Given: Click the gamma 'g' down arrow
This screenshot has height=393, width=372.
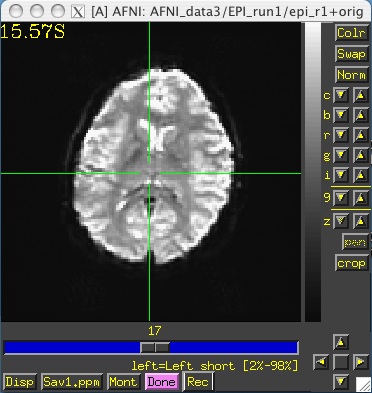Looking at the screenshot, I should coord(341,155).
